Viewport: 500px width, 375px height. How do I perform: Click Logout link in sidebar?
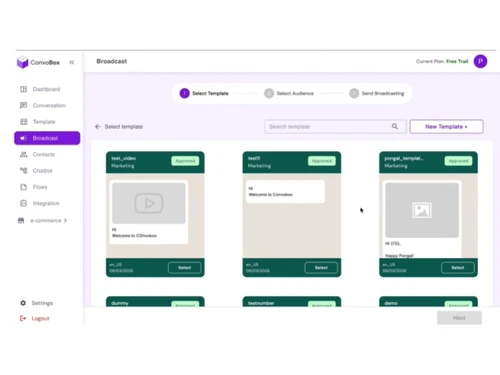[40, 318]
